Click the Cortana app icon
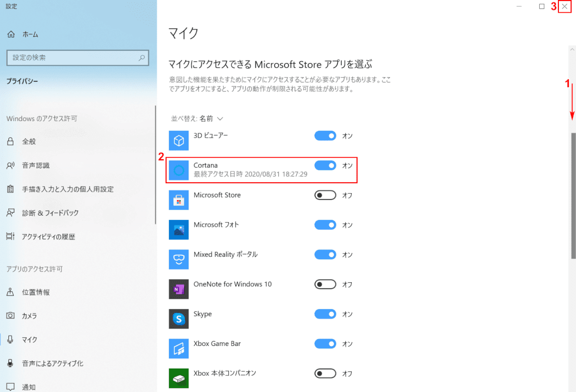 click(x=178, y=170)
